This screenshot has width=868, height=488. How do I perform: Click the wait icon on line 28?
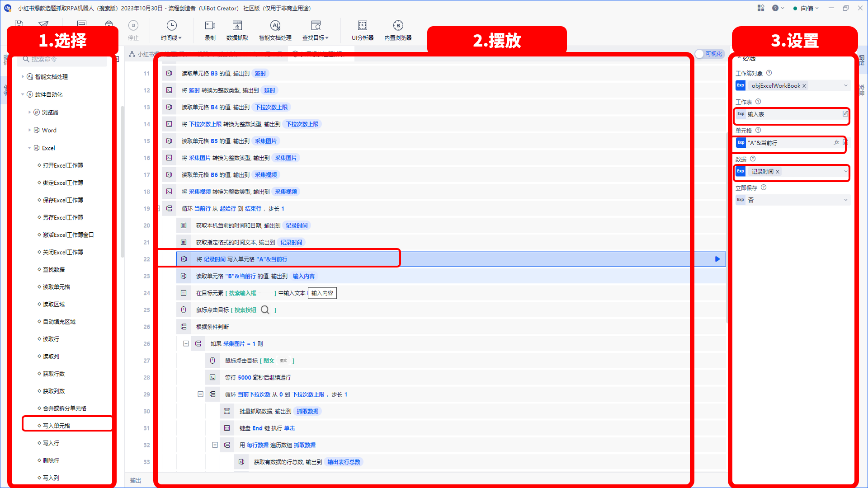(x=212, y=377)
